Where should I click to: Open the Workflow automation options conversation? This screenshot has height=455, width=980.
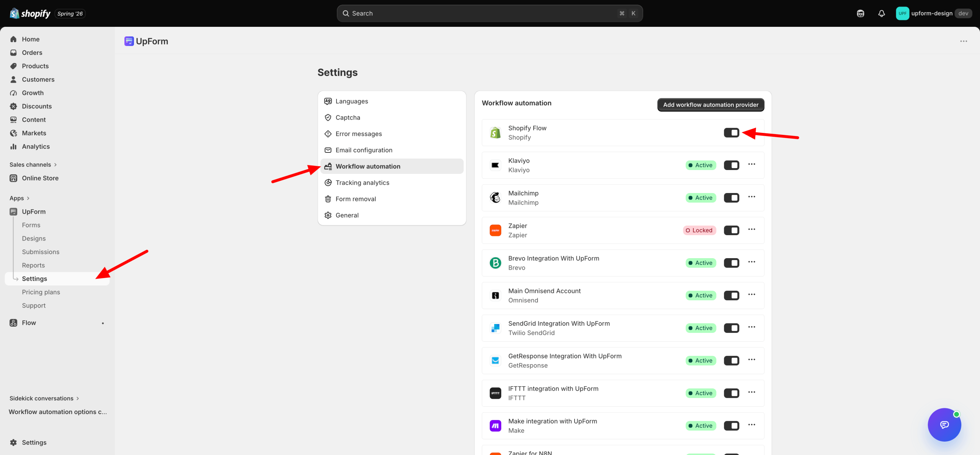pyautogui.click(x=57, y=412)
